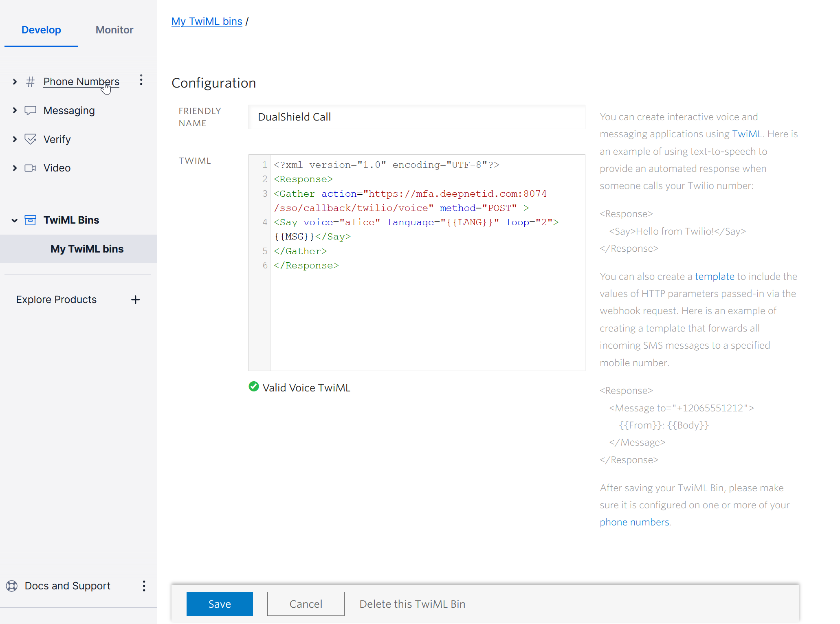Expand the Video section chevron
840x624 pixels.
pos(15,168)
